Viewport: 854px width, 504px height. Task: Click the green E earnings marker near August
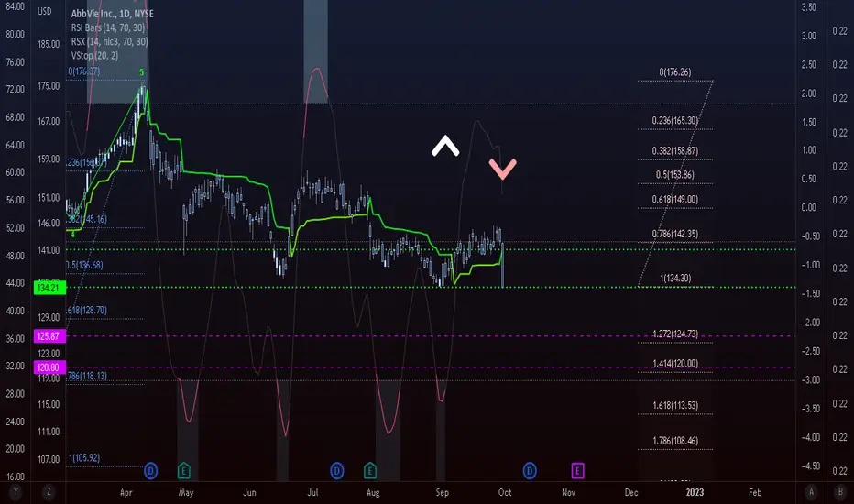[370, 470]
